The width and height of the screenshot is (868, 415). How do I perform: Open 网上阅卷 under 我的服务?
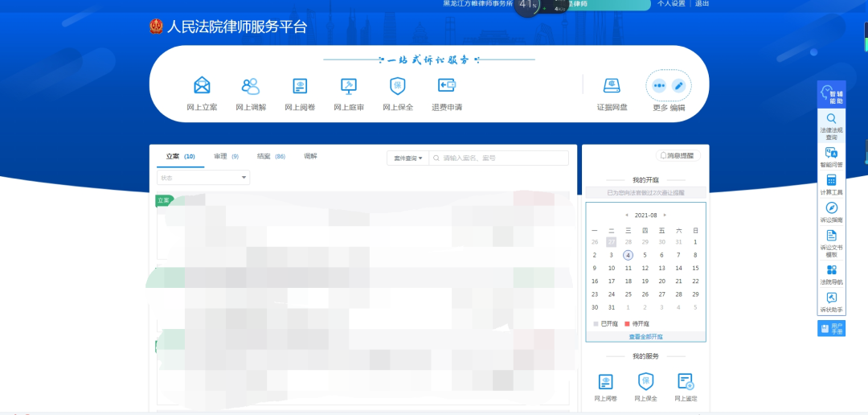pyautogui.click(x=606, y=388)
